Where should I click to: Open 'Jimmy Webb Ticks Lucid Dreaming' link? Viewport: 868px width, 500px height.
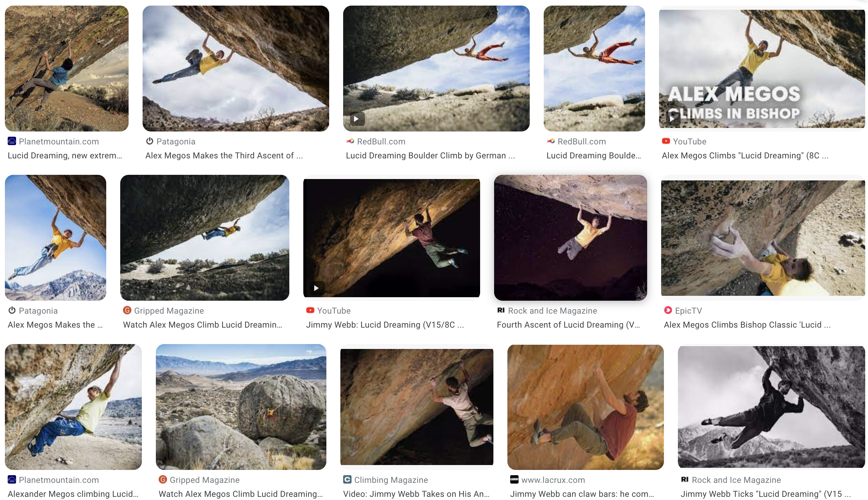766,494
